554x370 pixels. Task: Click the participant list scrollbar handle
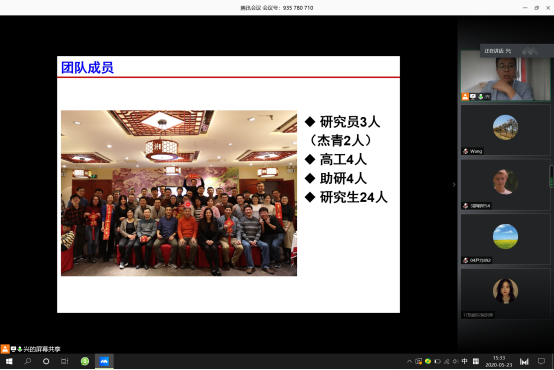pyautogui.click(x=551, y=176)
